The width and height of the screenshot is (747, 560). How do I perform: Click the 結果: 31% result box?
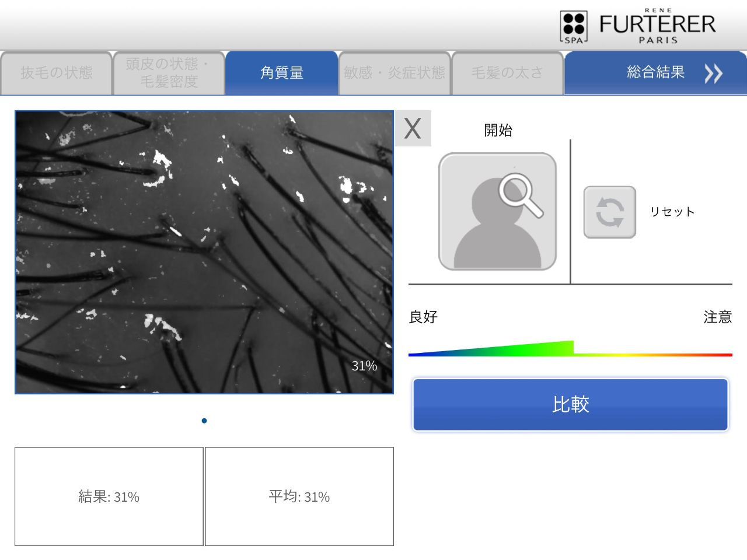[109, 496]
